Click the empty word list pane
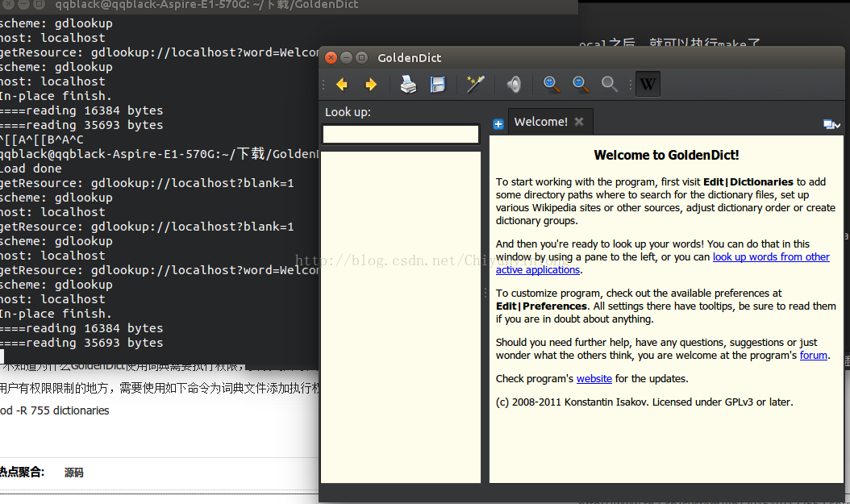Viewport: 850px width, 504px height. coord(401,314)
